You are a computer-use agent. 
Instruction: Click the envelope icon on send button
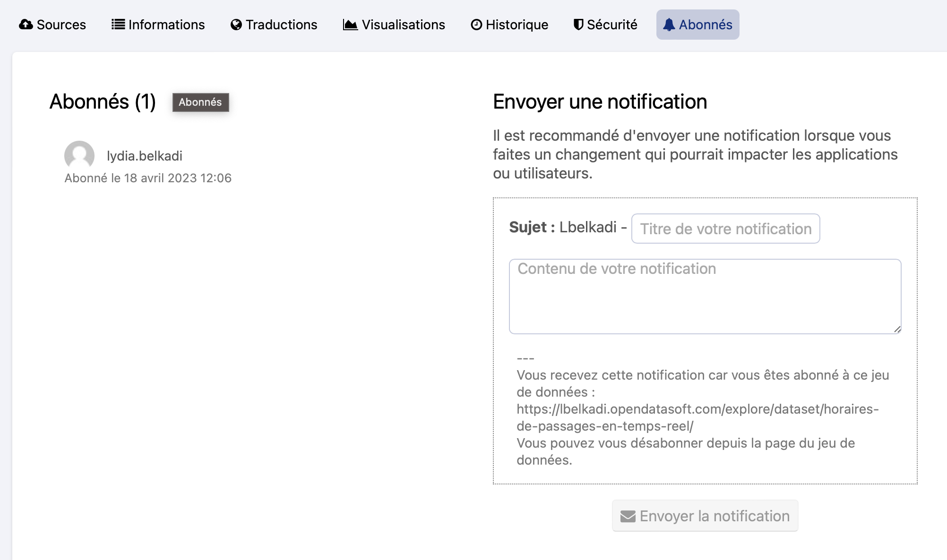tap(628, 516)
